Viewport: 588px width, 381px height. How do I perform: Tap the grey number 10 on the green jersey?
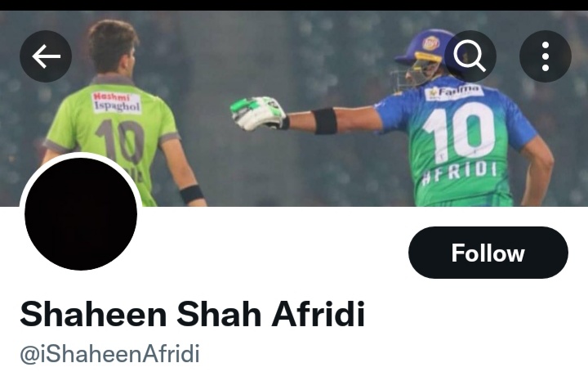tap(121, 142)
